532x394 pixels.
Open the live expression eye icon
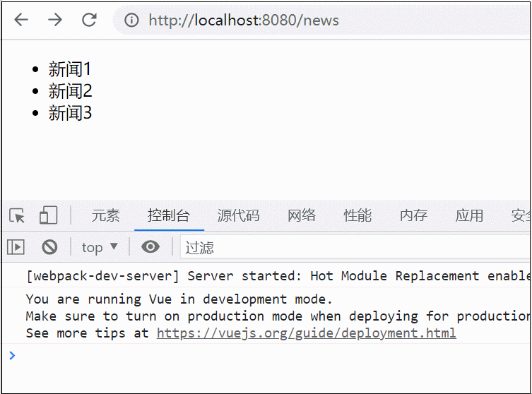pos(150,247)
